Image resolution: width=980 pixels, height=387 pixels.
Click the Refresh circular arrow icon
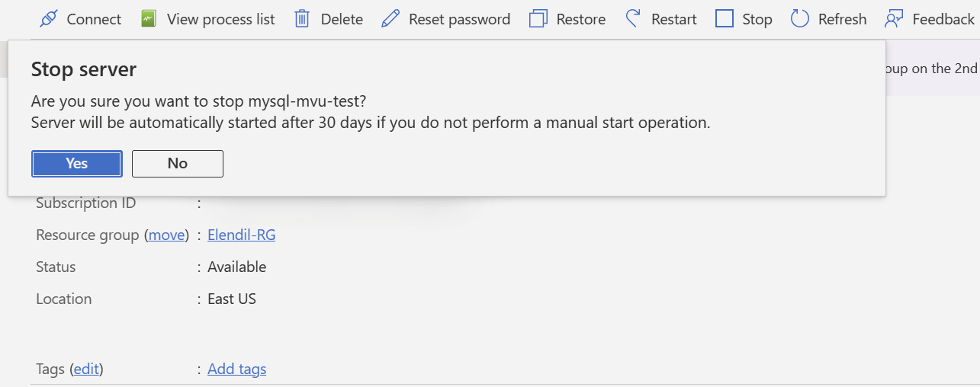pos(799,19)
